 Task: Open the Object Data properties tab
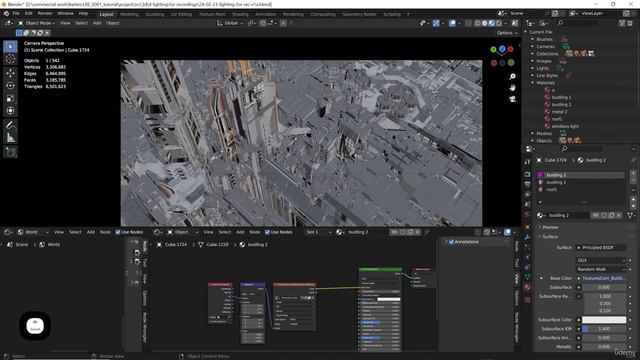[x=527, y=277]
